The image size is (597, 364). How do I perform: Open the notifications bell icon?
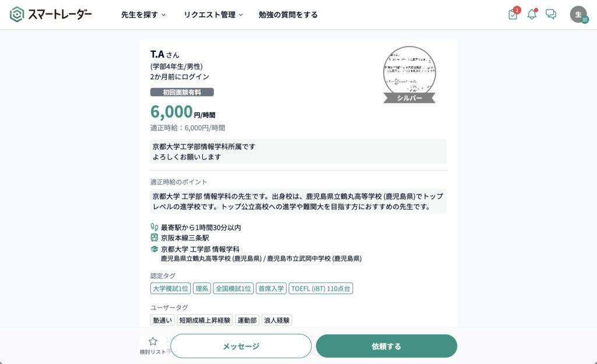point(532,15)
